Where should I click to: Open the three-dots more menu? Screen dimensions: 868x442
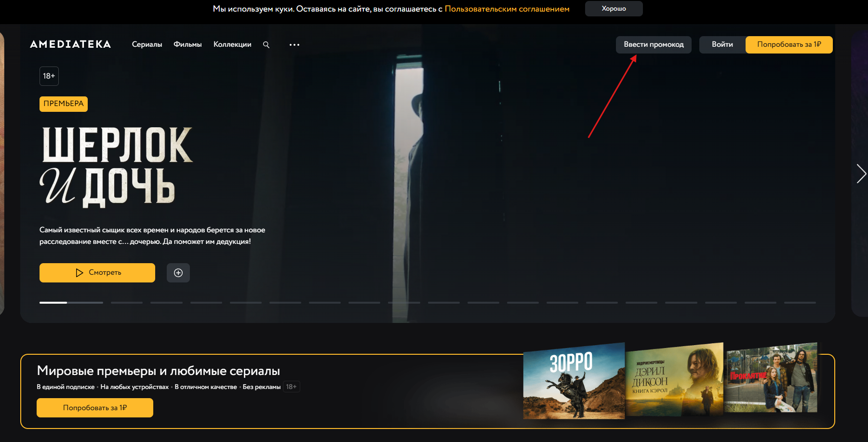pos(294,44)
